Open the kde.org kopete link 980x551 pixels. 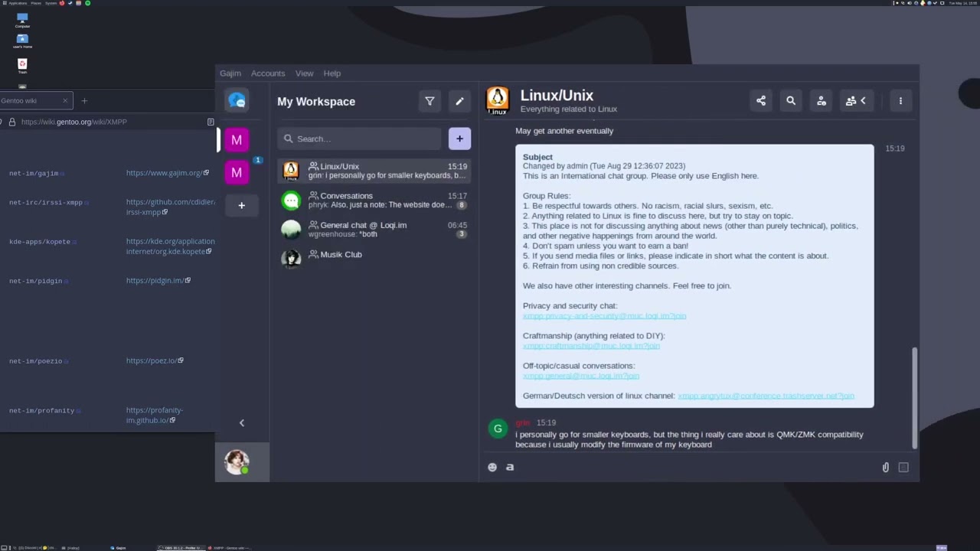pos(171,246)
